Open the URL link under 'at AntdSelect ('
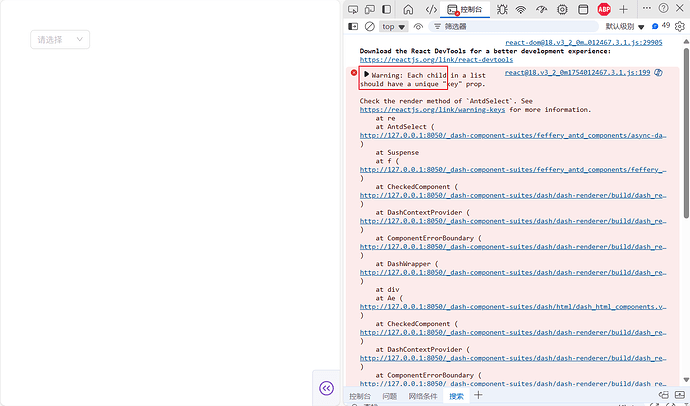The image size is (690, 406). pos(513,135)
